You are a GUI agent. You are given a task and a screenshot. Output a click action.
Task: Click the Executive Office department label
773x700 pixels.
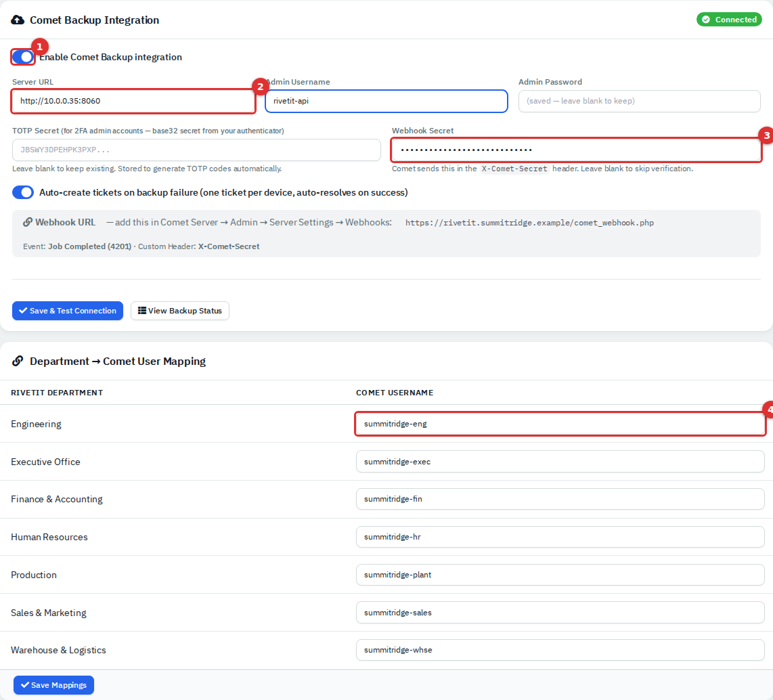45,462
